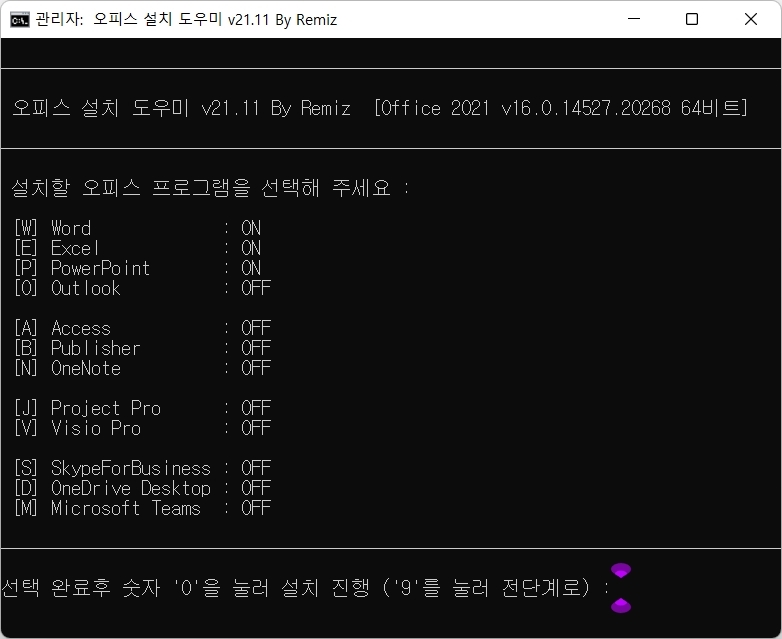The image size is (782, 639).
Task: Click the OFF status next to Microsoft Teams
Action: click(256, 508)
